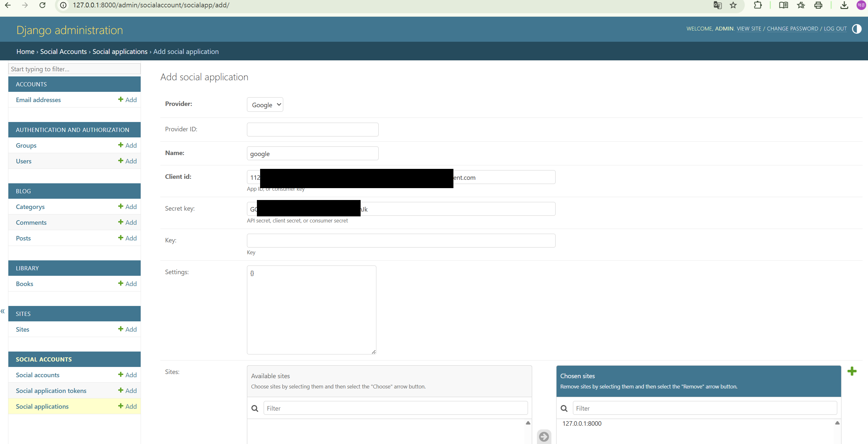Screen dimensions: 868x444
Task: Bookmark this page with star icon
Action: pos(733,5)
